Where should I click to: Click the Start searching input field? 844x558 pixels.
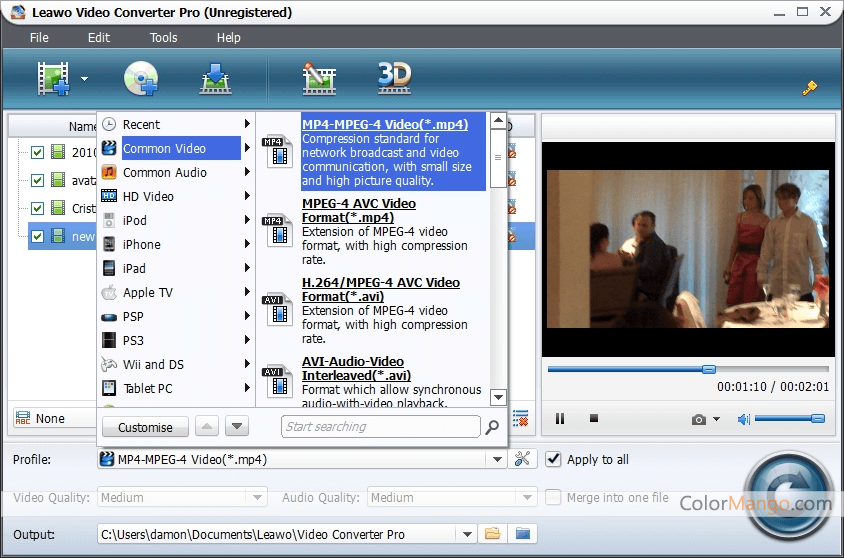[x=380, y=427]
